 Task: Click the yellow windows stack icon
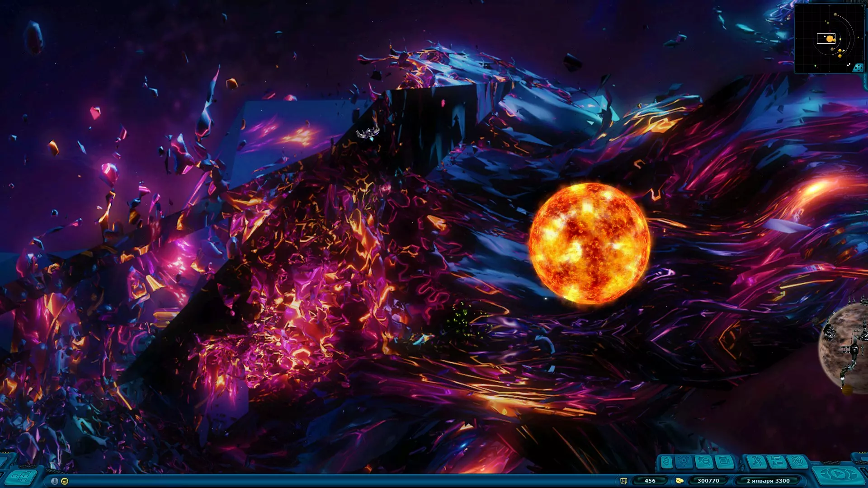[65, 481]
